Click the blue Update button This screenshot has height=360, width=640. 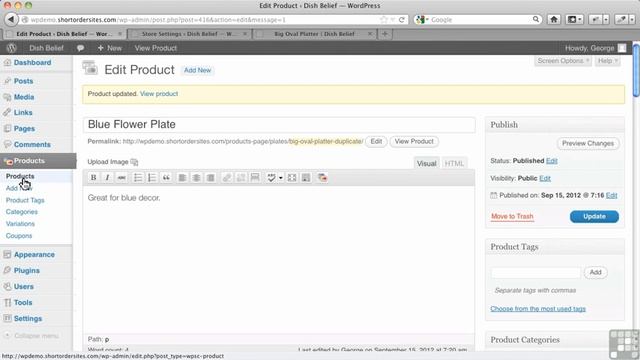click(x=594, y=216)
